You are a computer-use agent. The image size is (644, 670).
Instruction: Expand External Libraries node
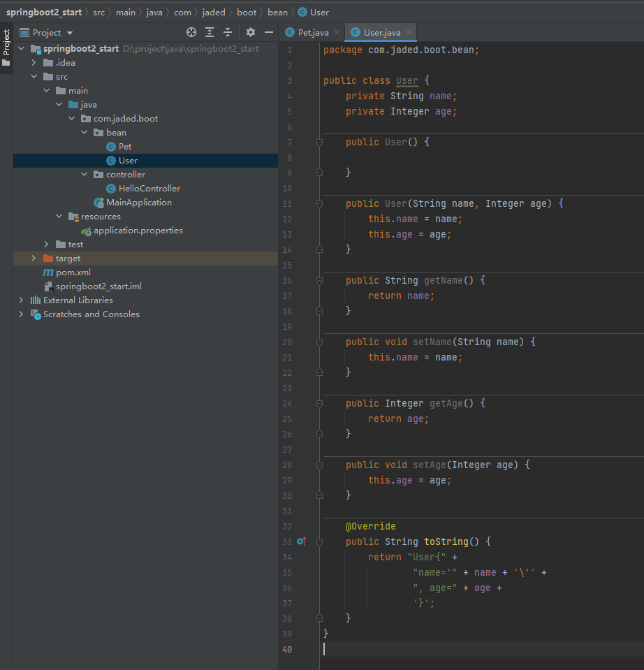click(21, 300)
